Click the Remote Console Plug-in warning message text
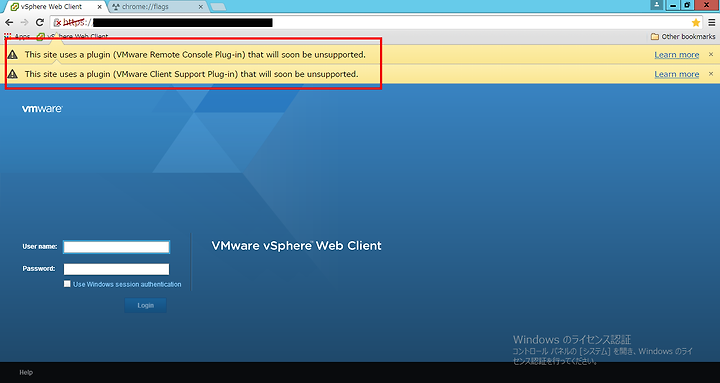 pyautogui.click(x=195, y=55)
